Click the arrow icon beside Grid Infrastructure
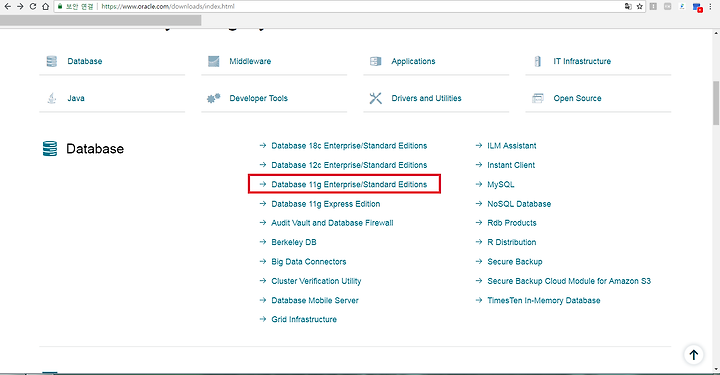This screenshot has width=720, height=375. pyautogui.click(x=263, y=319)
